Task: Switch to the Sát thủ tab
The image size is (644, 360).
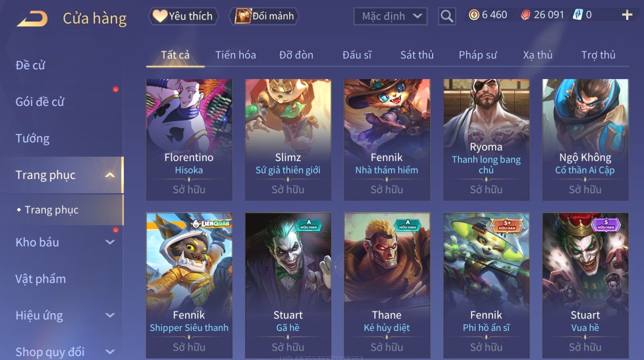Action: click(x=417, y=55)
